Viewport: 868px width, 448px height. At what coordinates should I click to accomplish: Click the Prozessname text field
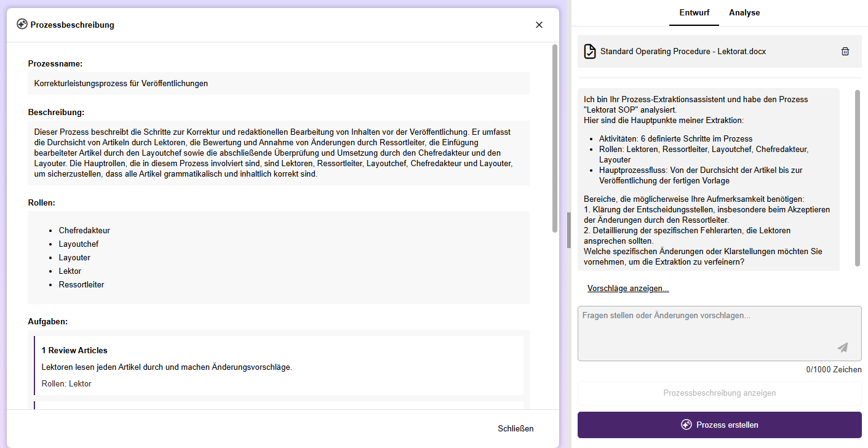278,84
